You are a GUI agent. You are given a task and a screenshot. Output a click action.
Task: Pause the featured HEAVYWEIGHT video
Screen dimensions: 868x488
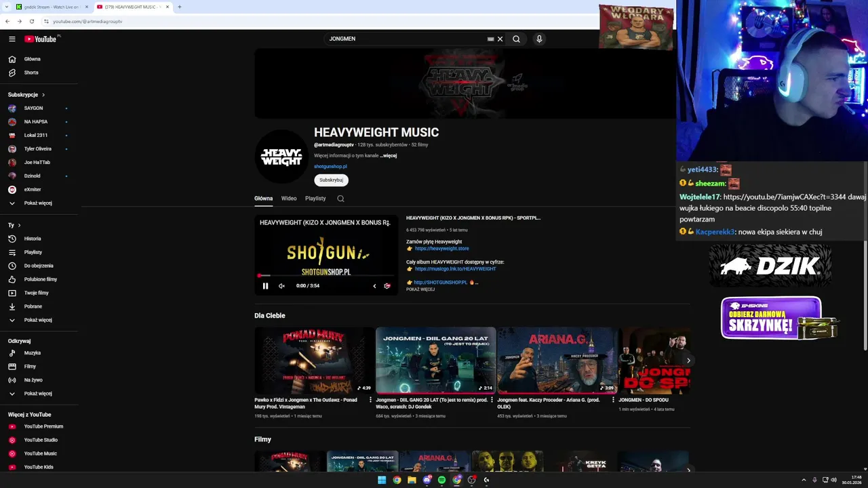[265, 286]
